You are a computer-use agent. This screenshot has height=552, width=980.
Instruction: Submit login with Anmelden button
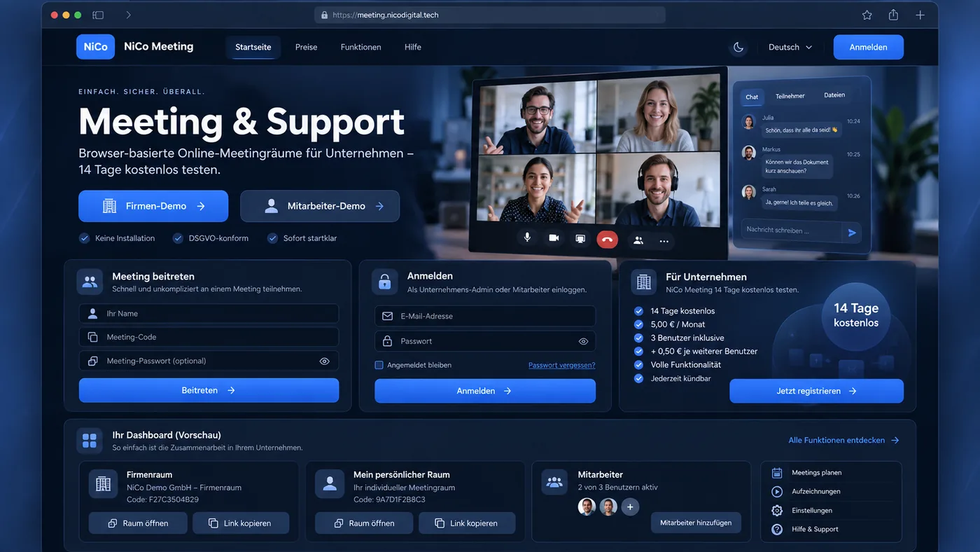pyautogui.click(x=485, y=391)
